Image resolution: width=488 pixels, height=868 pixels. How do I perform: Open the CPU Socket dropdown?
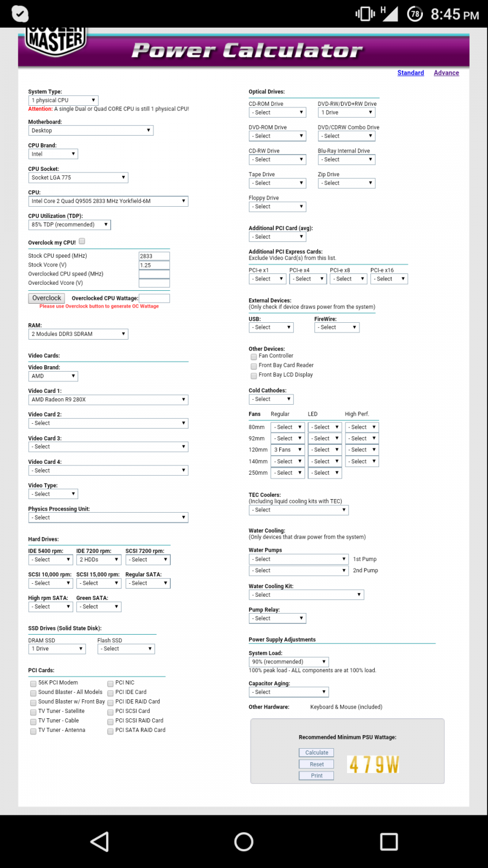(x=78, y=177)
